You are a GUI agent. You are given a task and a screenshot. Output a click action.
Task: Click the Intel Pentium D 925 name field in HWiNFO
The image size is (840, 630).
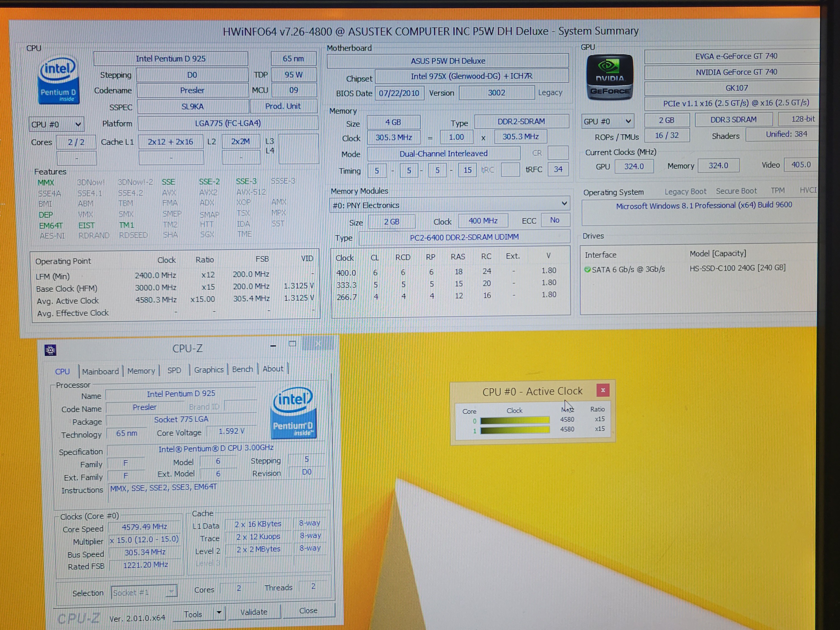[x=171, y=59]
